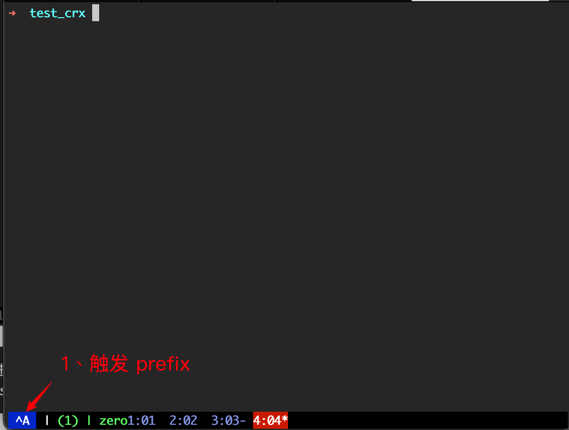Click the asterisk on the 4:04* window
The width and height of the screenshot is (569, 430).
(x=284, y=419)
